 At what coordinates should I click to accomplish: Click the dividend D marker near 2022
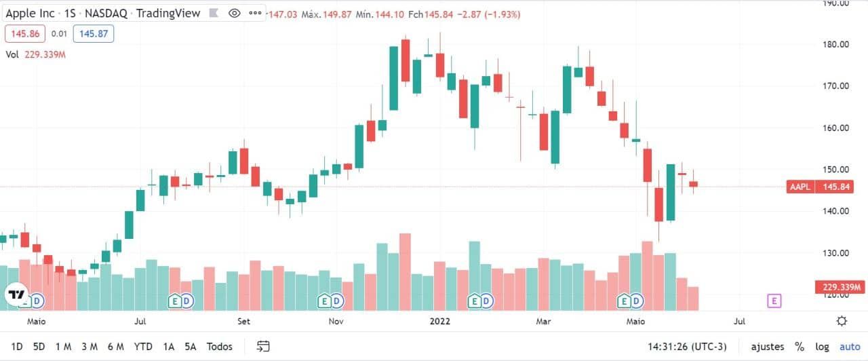pos(487,300)
